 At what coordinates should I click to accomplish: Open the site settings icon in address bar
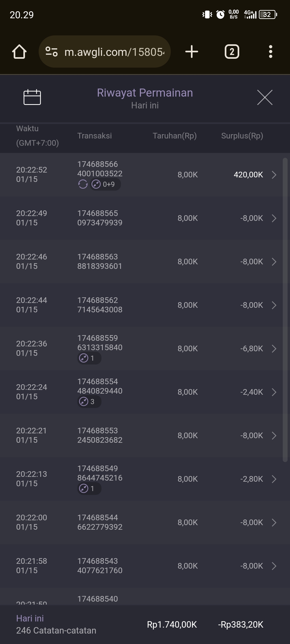52,52
